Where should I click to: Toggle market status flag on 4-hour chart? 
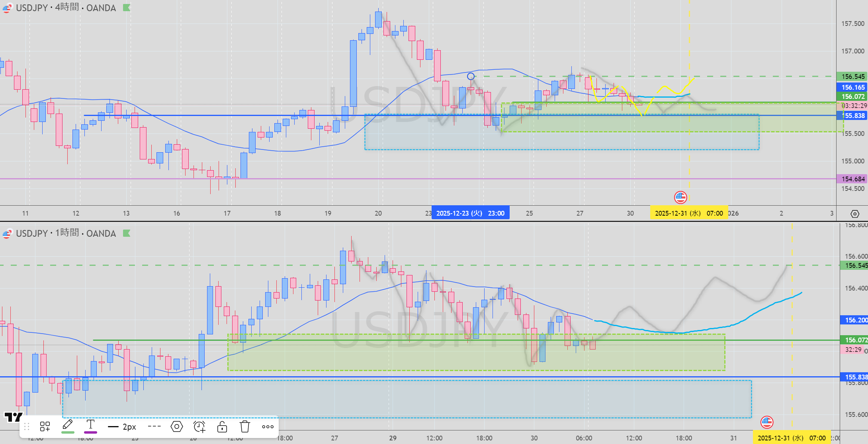[x=127, y=8]
